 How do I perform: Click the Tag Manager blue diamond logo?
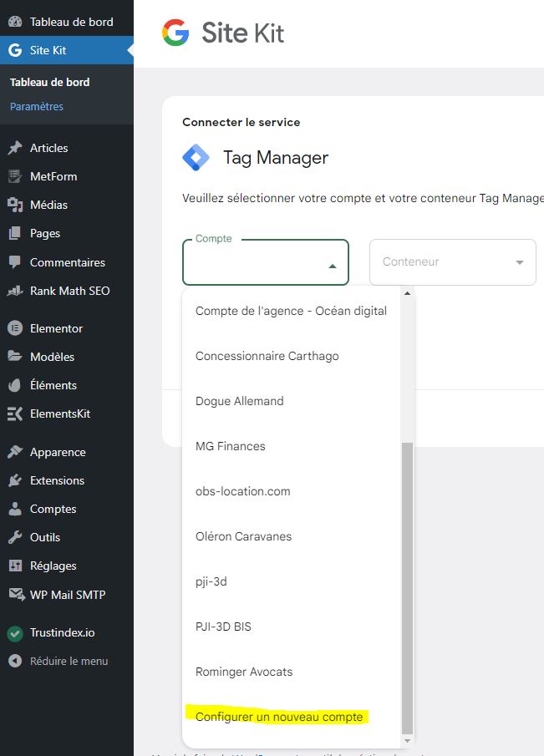click(196, 158)
